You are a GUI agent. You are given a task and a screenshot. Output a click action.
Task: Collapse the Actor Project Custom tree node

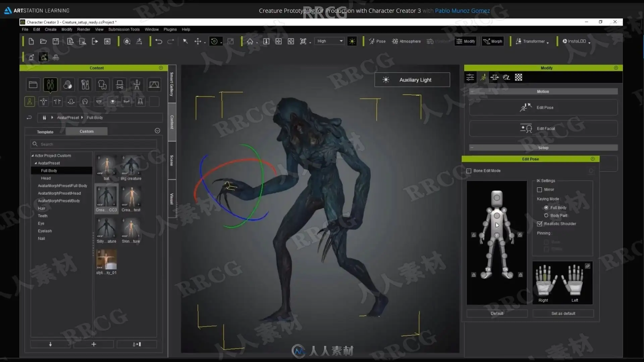(x=33, y=156)
